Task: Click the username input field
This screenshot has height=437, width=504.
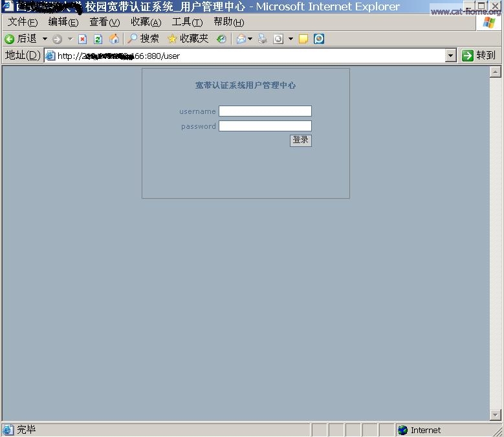Action: point(265,111)
